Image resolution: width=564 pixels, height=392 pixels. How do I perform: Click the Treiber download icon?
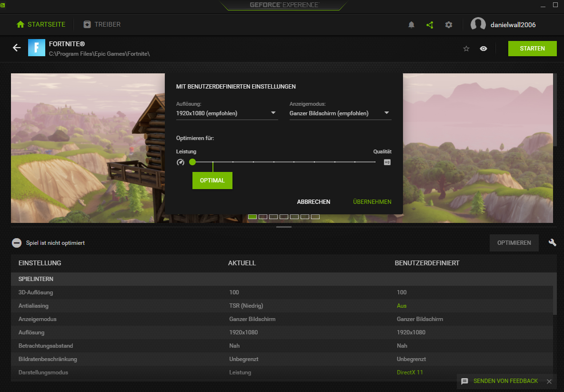coord(87,24)
